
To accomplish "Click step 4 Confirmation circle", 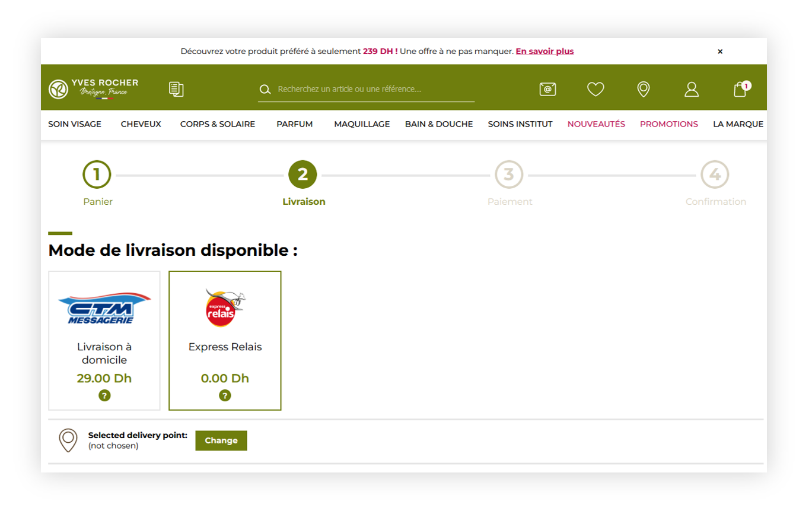I will (715, 175).
